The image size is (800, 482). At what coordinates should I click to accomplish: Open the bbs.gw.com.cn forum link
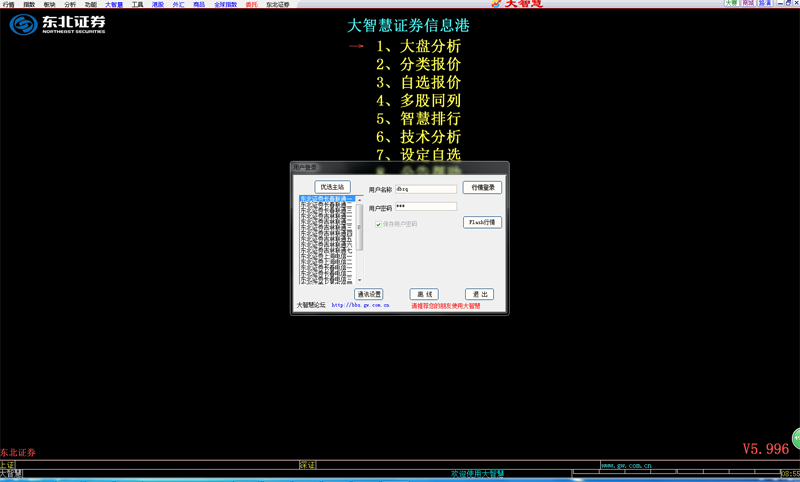(360, 305)
